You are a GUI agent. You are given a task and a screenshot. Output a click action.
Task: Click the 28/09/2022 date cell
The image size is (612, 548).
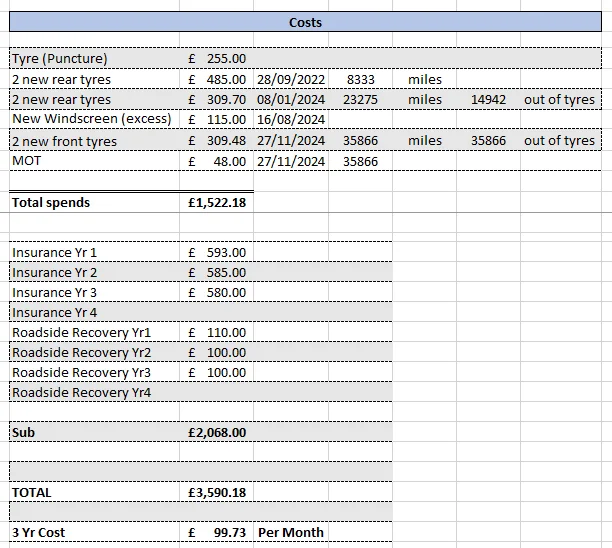click(x=291, y=79)
